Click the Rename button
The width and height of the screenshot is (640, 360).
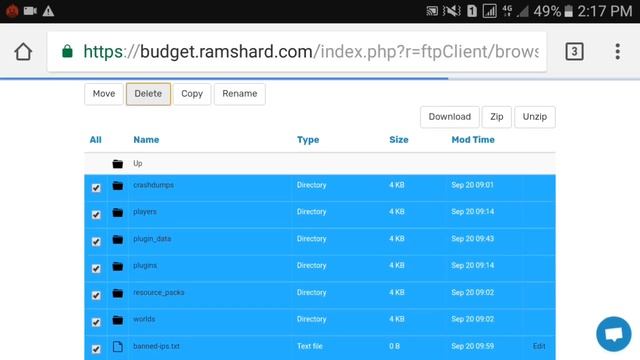(240, 94)
